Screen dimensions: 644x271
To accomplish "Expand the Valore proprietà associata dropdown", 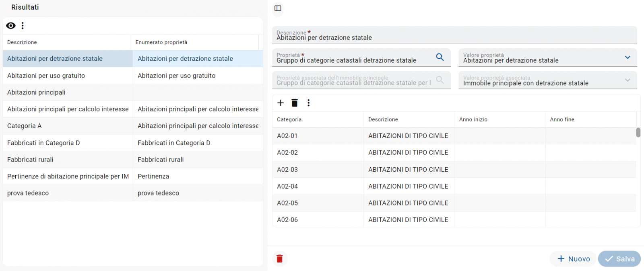I will pyautogui.click(x=627, y=80).
